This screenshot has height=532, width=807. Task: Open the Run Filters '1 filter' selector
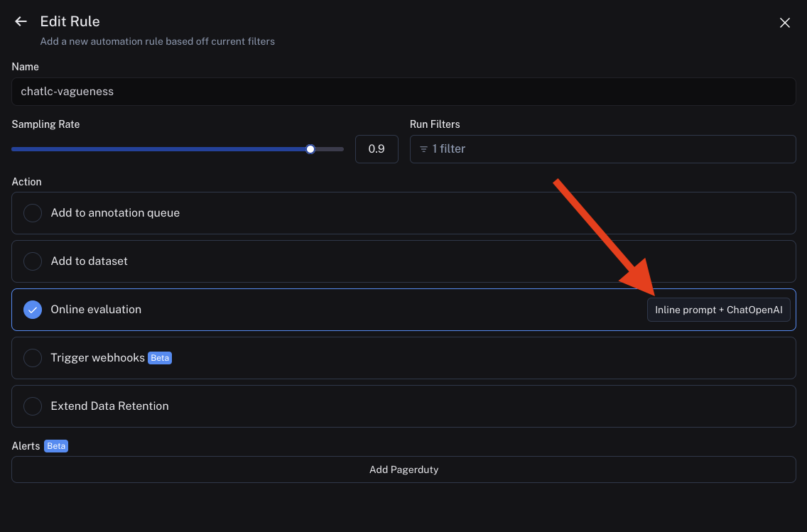pyautogui.click(x=602, y=149)
